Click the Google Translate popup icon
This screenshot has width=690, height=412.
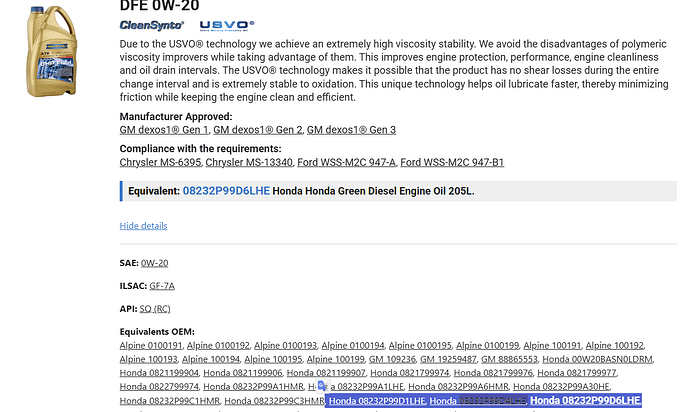click(x=323, y=386)
